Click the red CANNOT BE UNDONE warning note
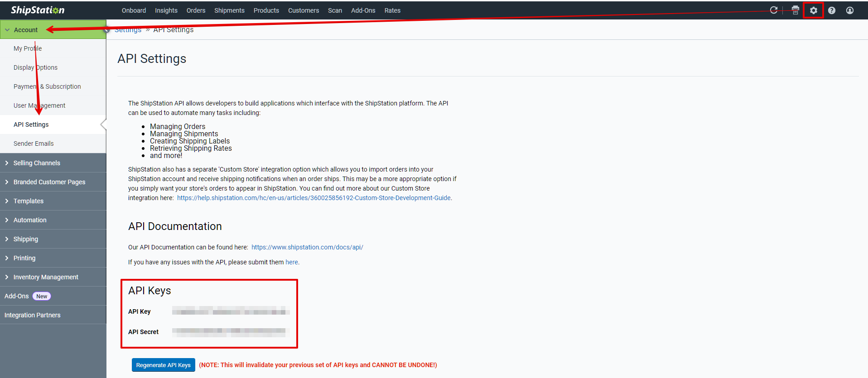 pyautogui.click(x=318, y=365)
